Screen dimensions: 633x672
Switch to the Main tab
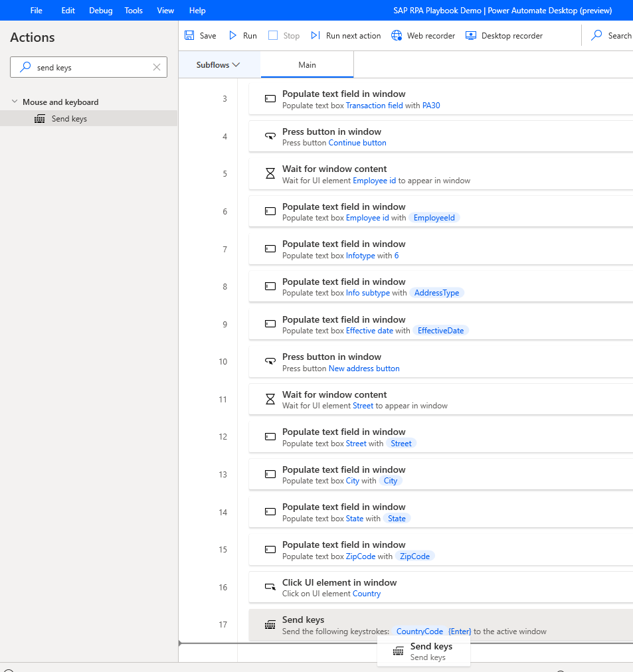[308, 64]
